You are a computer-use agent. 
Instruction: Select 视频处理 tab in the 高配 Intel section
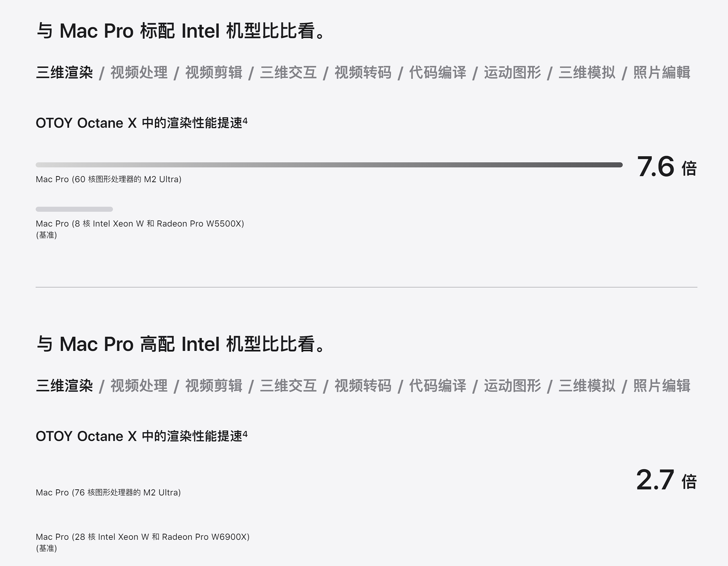[x=139, y=386]
